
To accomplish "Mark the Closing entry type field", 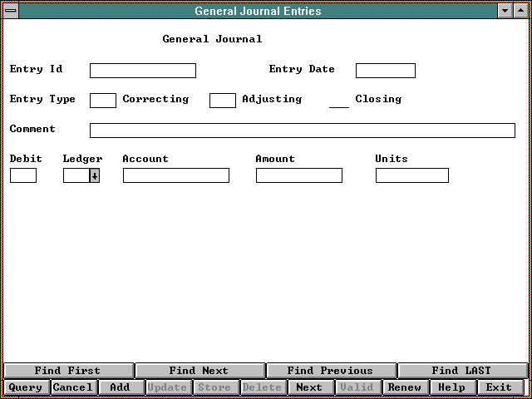I will pyautogui.click(x=339, y=101).
